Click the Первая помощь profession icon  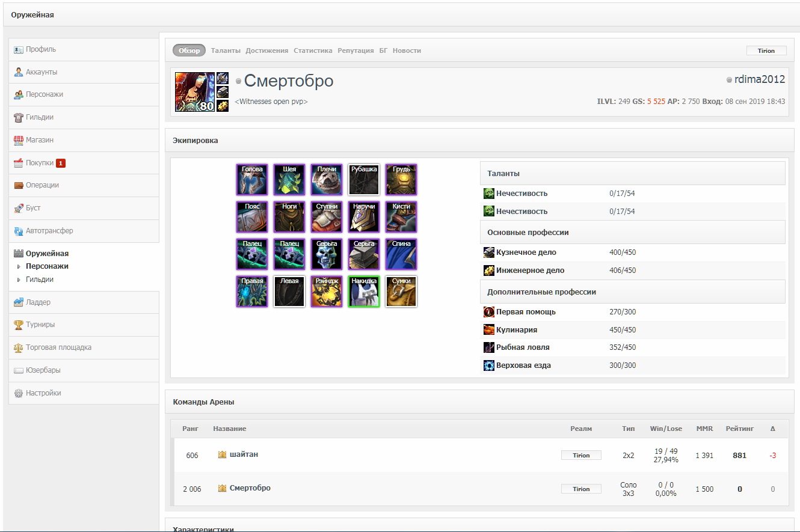click(489, 312)
